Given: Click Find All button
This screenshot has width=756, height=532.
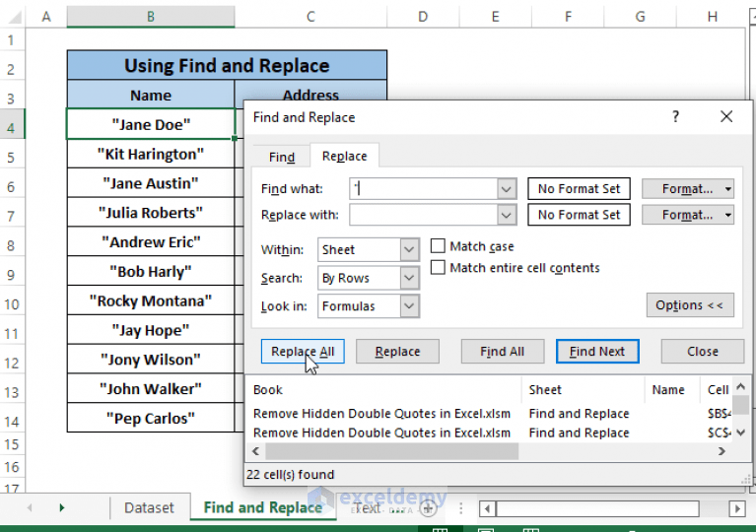Looking at the screenshot, I should click(502, 352).
